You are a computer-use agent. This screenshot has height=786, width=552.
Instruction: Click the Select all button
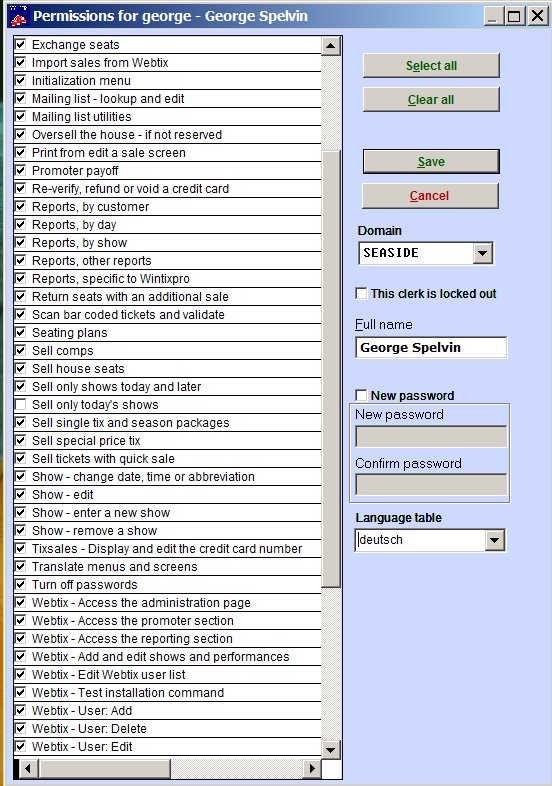431,66
